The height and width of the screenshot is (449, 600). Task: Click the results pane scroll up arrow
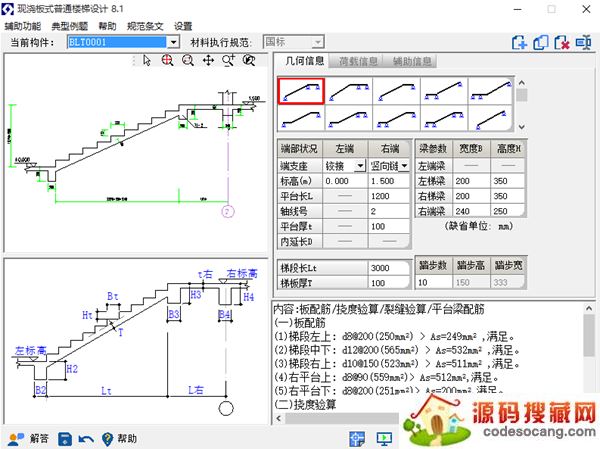[x=588, y=309]
